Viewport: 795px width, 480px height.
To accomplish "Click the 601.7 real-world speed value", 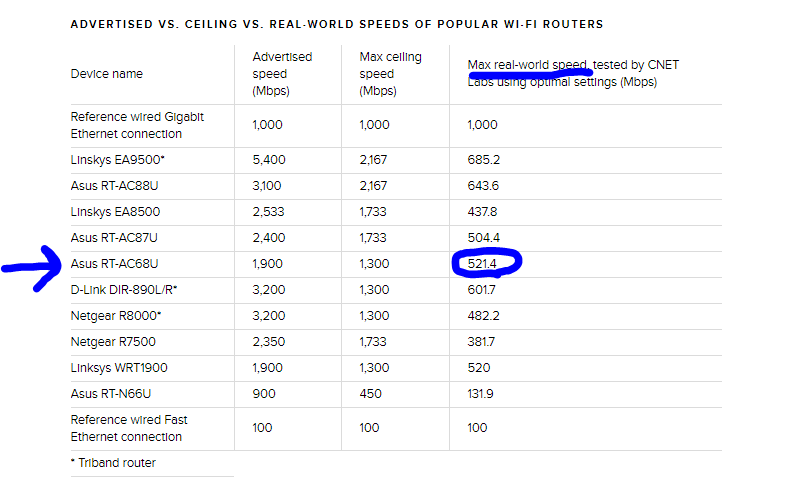I will point(482,290).
